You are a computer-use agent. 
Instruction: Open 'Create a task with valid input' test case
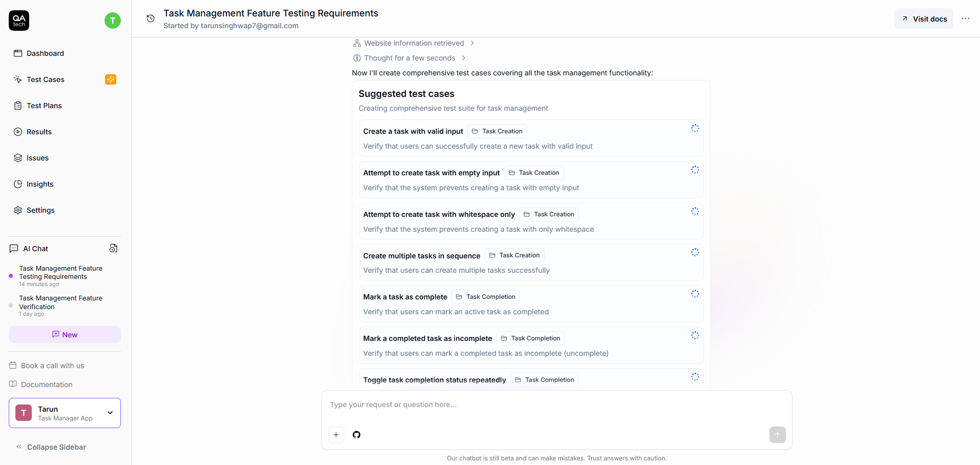531,138
